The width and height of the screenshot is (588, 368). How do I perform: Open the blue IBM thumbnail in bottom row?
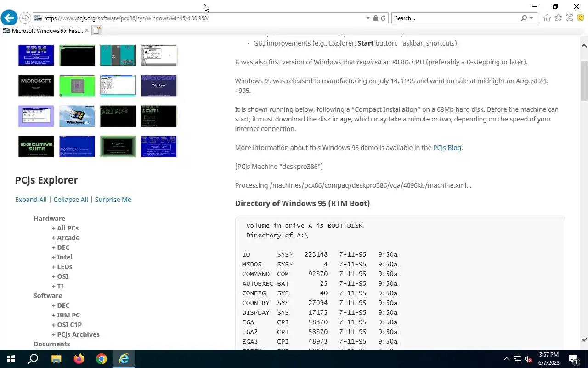point(159,146)
